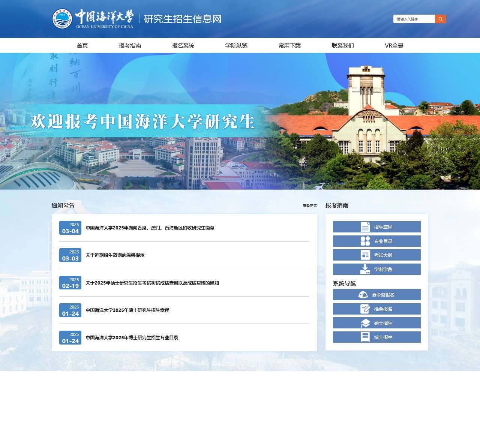Click the 报考指南 sidebar heading
Image resolution: width=480 pixels, height=448 pixels.
[x=337, y=205]
